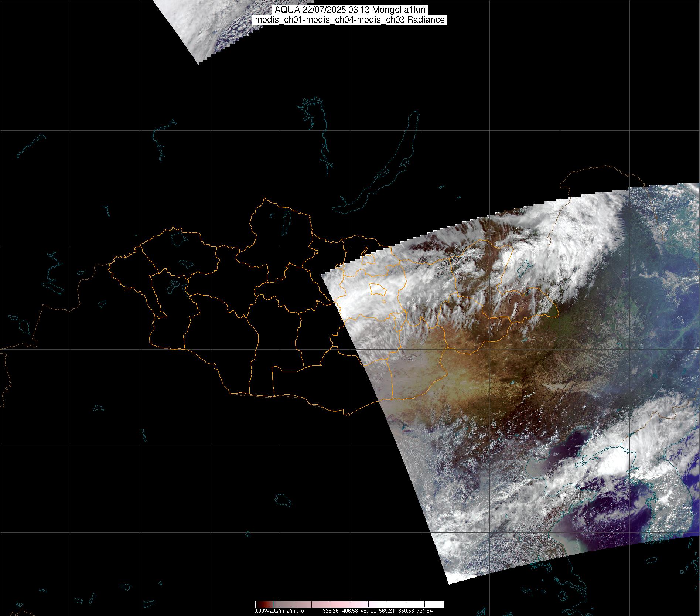Click the elongated lake outline in northern Mongolia
This screenshot has width=700, height=616.
click(286, 220)
